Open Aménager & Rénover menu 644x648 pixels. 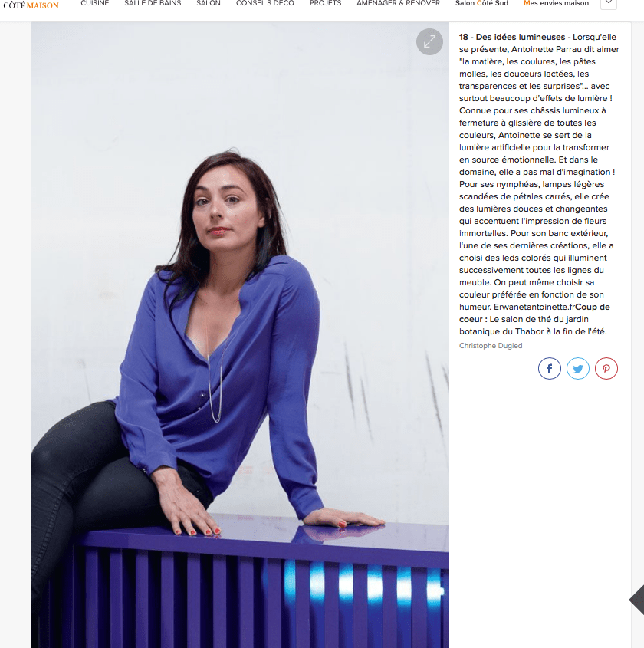(398, 3)
